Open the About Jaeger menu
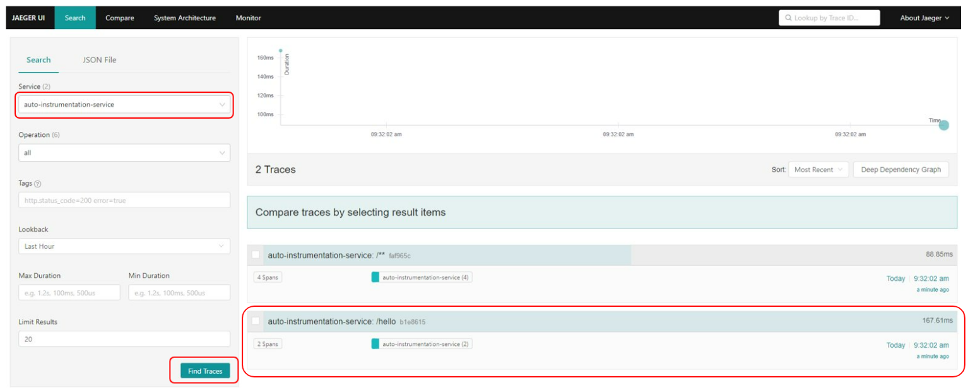The height and width of the screenshot is (392, 980). tap(924, 18)
